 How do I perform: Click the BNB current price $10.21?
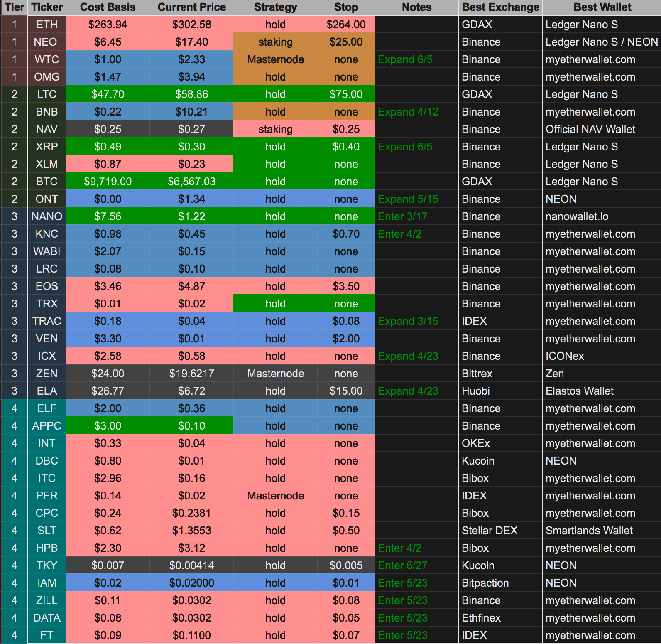[x=192, y=112]
